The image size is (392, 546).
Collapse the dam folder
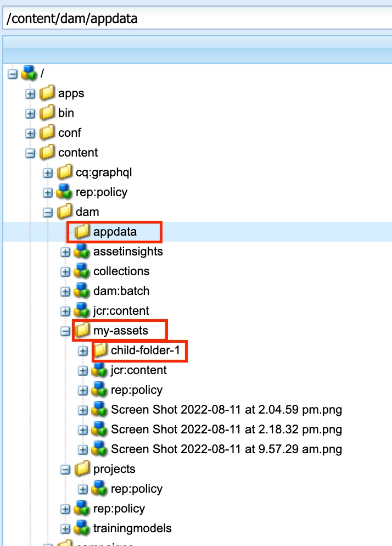(x=48, y=213)
